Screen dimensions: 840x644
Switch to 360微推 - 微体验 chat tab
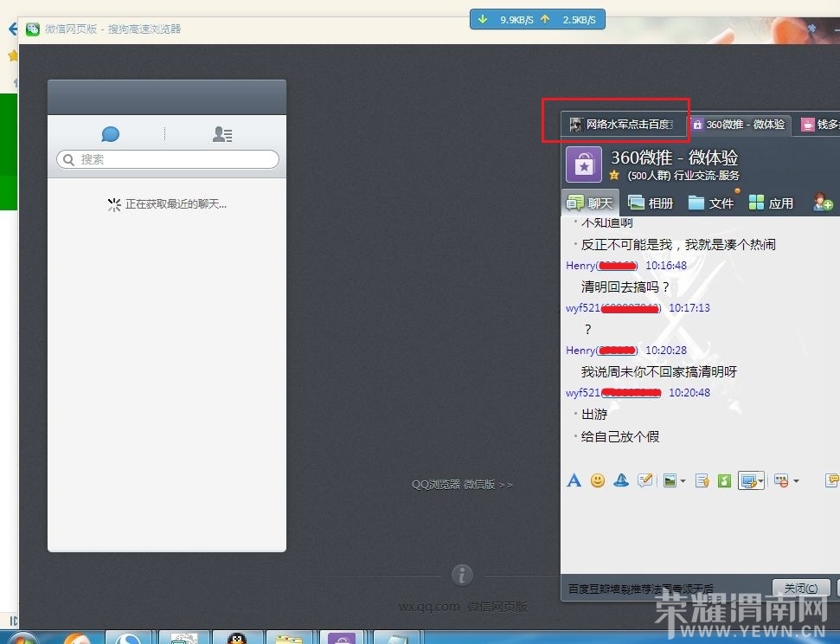pyautogui.click(x=740, y=125)
